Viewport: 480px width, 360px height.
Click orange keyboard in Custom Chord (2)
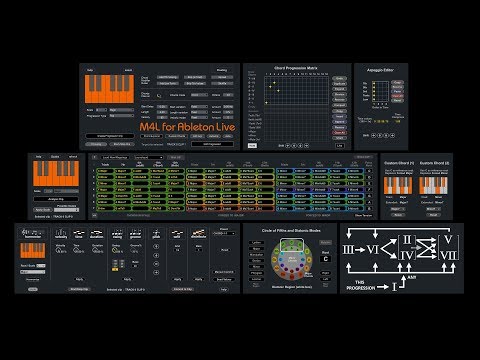tap(433, 185)
